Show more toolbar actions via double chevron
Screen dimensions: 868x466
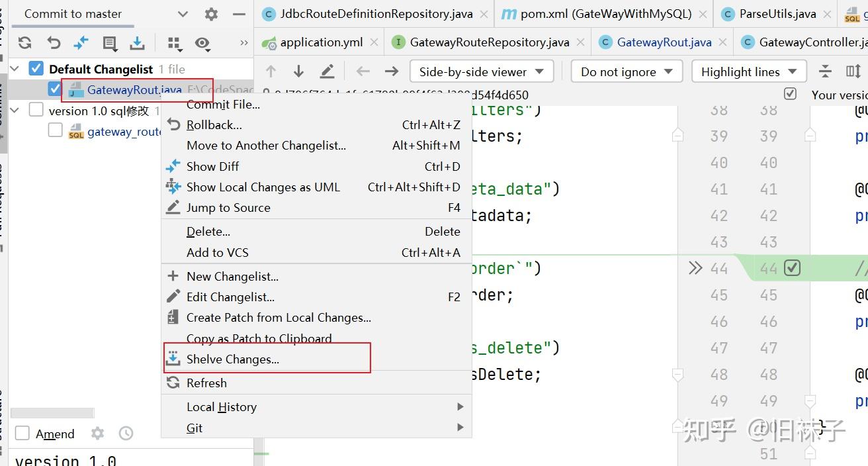click(244, 43)
